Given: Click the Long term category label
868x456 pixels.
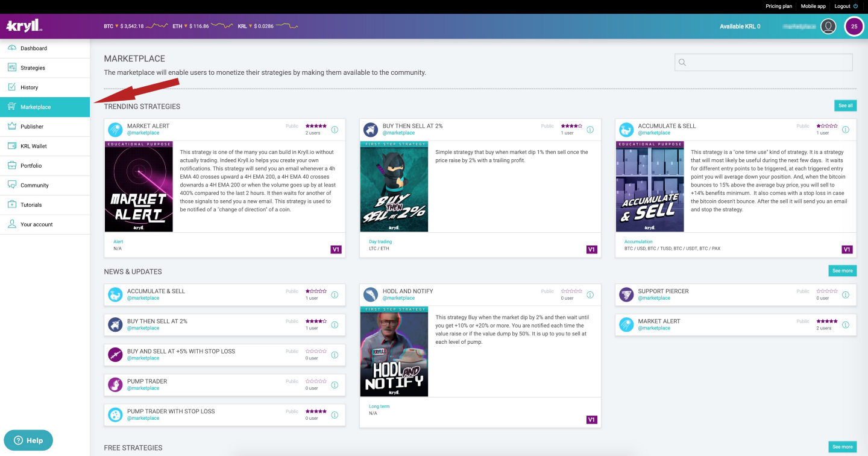Looking at the screenshot, I should (379, 407).
